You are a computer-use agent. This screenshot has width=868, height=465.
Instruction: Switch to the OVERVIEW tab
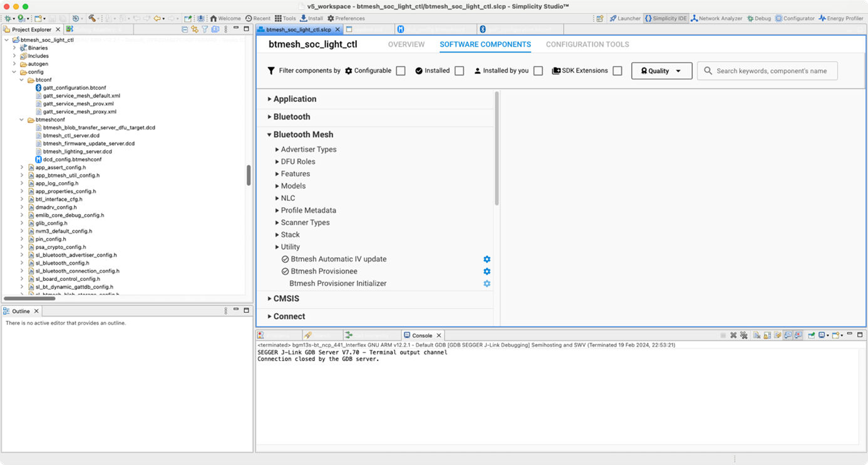(x=406, y=44)
